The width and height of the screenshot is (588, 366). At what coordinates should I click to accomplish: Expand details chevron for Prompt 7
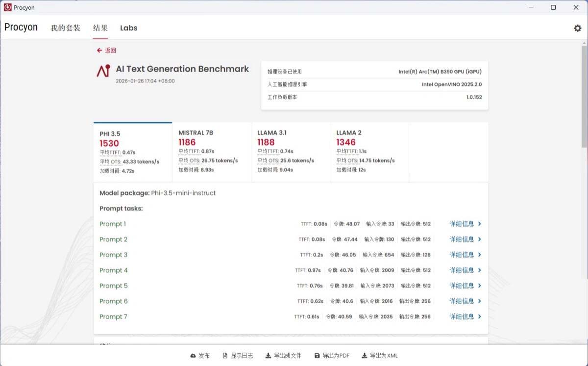point(480,316)
